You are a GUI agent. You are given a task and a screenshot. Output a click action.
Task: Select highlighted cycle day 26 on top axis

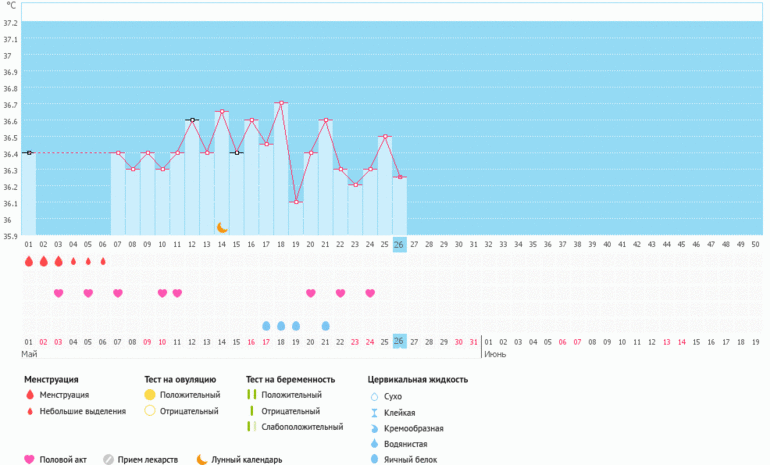click(399, 244)
